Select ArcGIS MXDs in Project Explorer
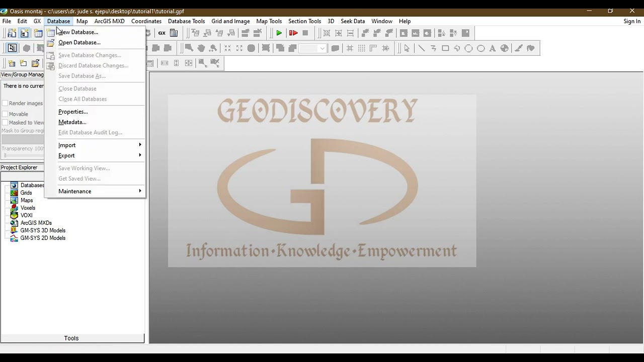 pos(36,223)
